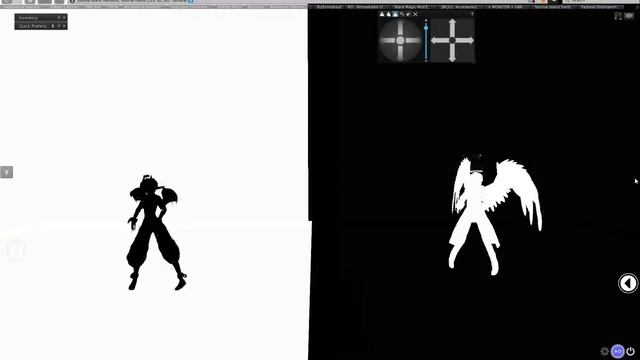The height and width of the screenshot is (360, 640).
Task: Open camera controls help question mark
Action: 472,14
